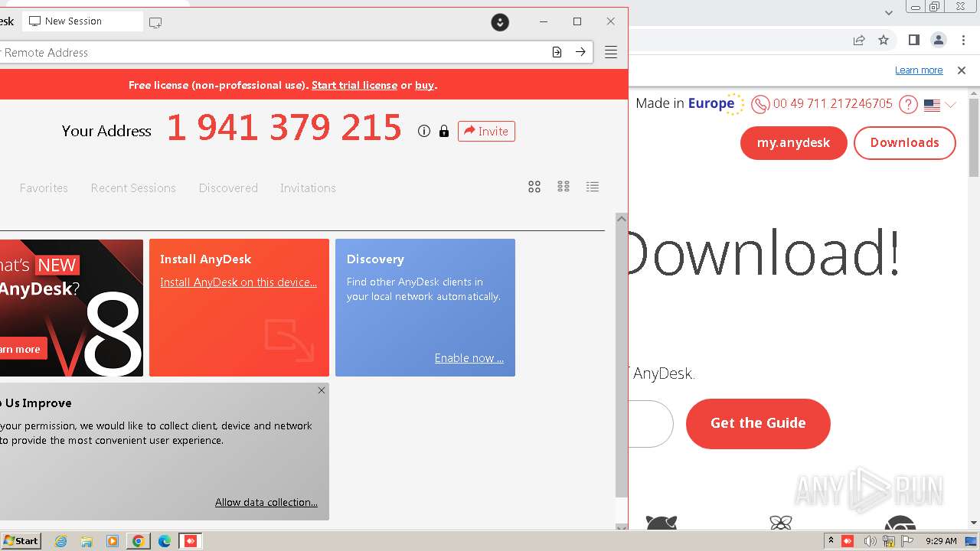The width and height of the screenshot is (980, 551).
Task: Click Get the Guide button in browser
Action: [x=758, y=423]
